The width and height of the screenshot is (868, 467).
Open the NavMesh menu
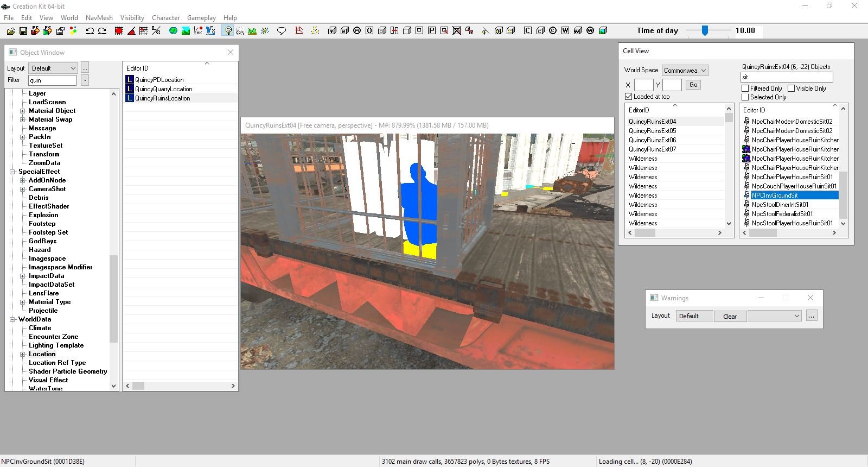pos(99,18)
